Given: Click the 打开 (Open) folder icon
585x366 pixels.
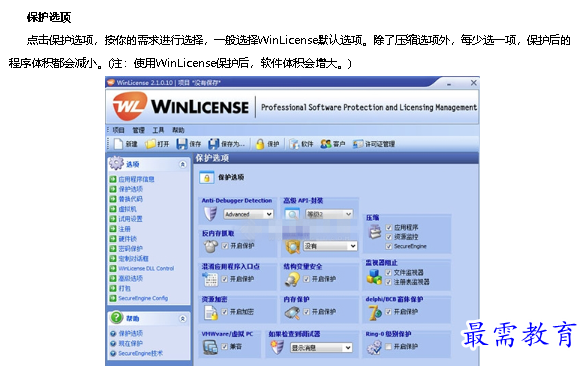Looking at the screenshot, I should click(150, 144).
